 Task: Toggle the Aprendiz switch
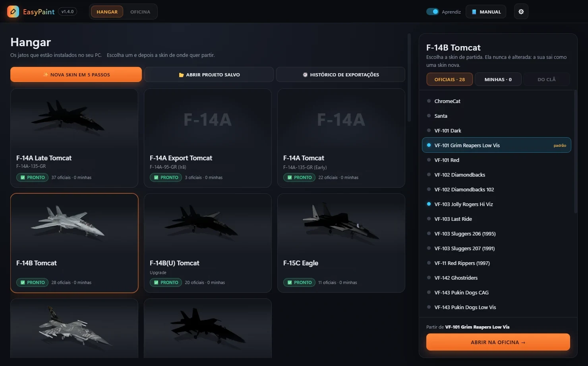(x=432, y=12)
